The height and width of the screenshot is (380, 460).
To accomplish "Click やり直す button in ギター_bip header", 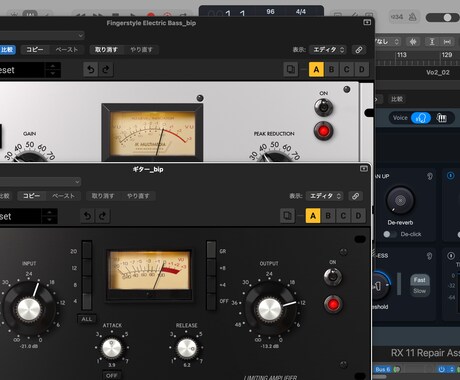I will pos(138,196).
